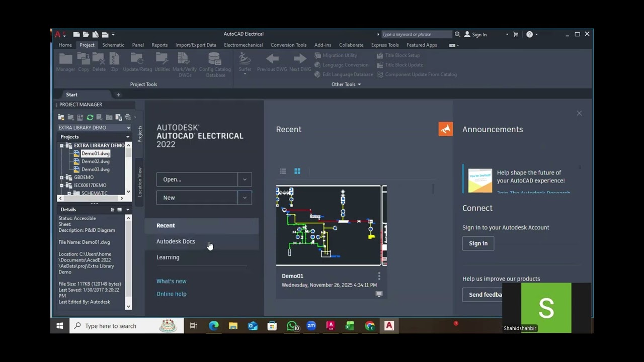Click the Open file quick-access icon
644x362 pixels.
(x=86, y=34)
